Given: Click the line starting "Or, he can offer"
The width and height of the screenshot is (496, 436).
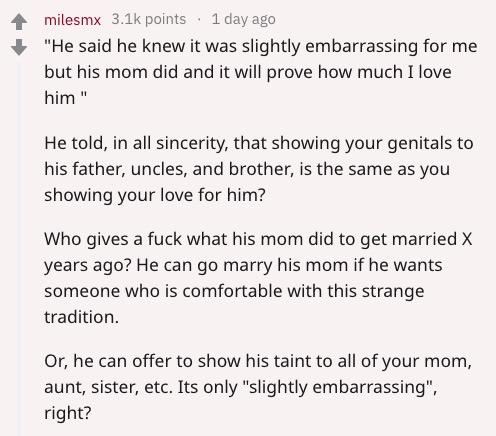Looking at the screenshot, I should (258, 361).
